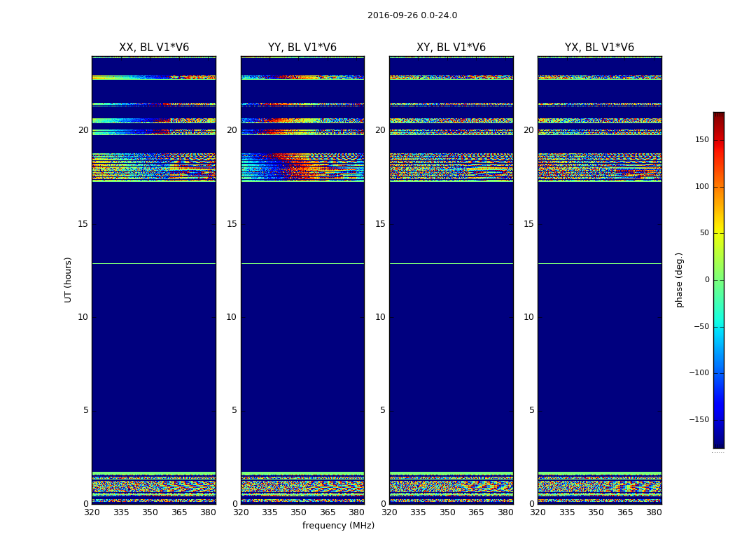Click the XY, BL V1*V6 panel title
Viewport: 735px width, 560px height.
(x=451, y=48)
